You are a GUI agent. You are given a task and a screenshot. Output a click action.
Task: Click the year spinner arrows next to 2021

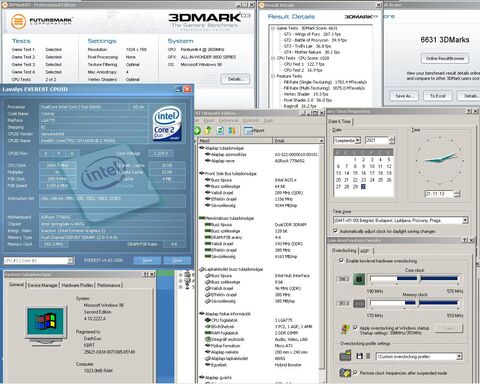coord(392,140)
